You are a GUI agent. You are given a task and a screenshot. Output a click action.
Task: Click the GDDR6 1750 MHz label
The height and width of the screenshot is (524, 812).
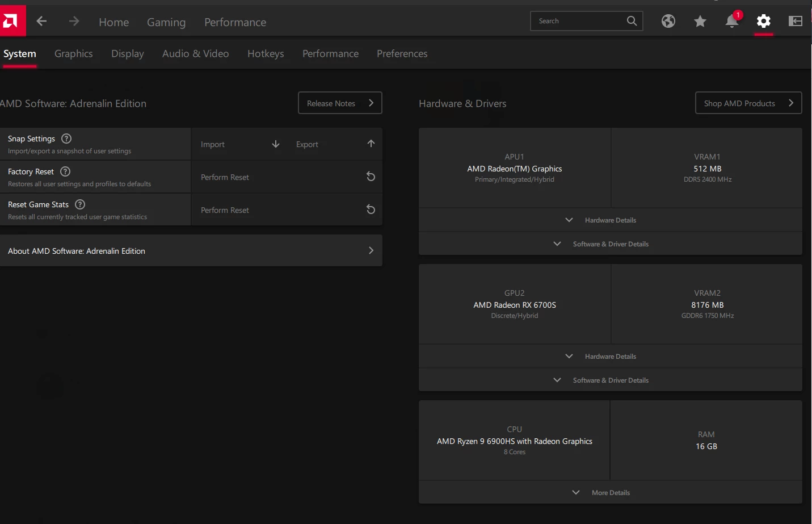[x=708, y=316]
